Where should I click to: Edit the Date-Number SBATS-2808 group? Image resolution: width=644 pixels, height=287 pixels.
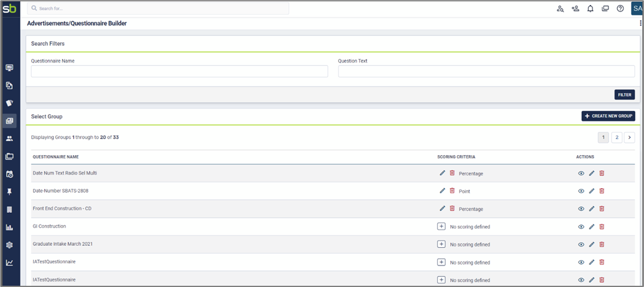(591, 191)
